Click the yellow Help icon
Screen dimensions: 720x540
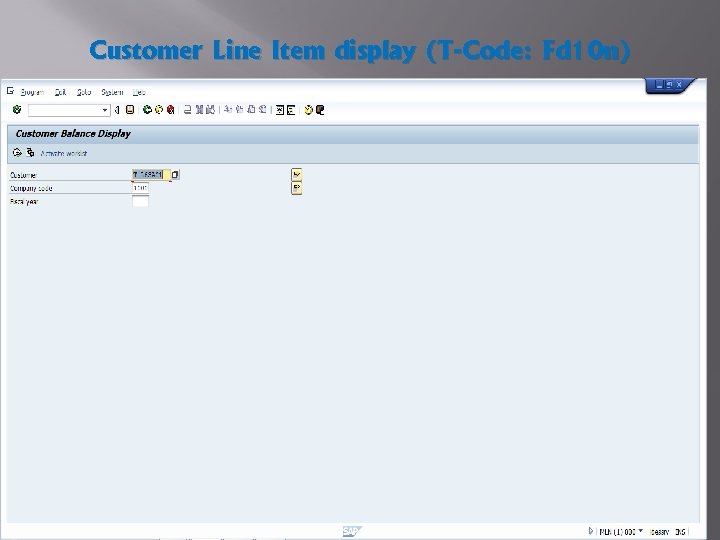click(x=309, y=110)
